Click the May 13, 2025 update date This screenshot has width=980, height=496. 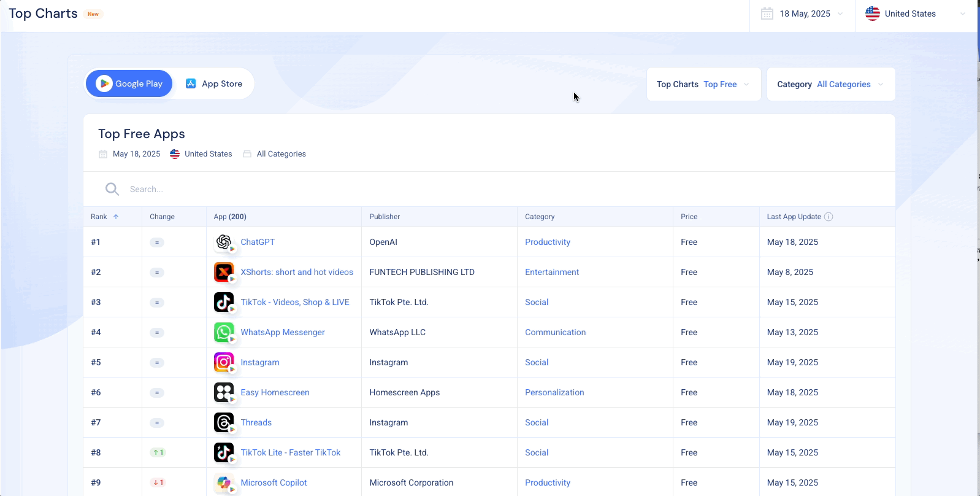[x=792, y=332]
